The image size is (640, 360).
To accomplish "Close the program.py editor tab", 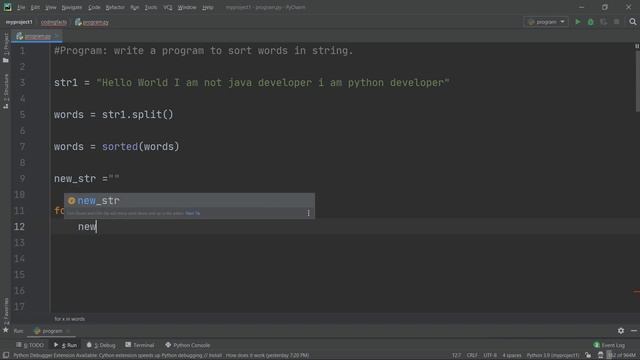I will (x=56, y=36).
